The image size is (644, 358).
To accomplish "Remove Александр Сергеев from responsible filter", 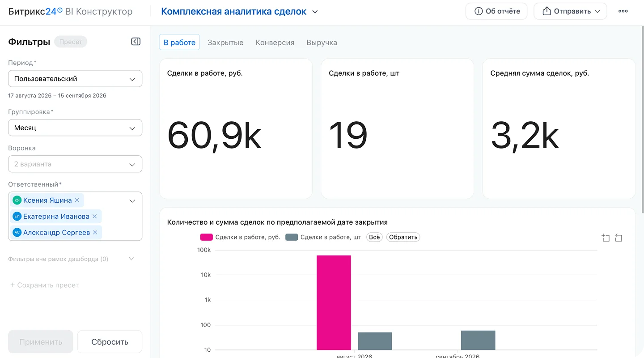I will (95, 232).
